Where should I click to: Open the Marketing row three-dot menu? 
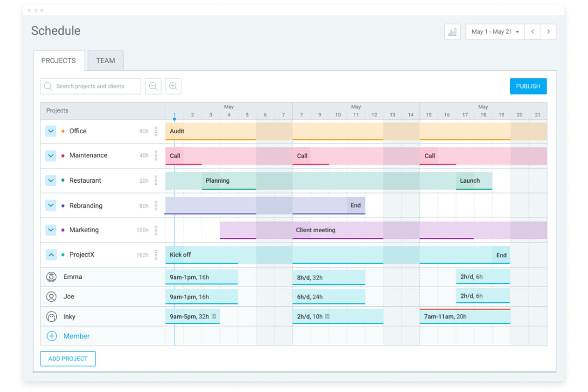(x=156, y=230)
